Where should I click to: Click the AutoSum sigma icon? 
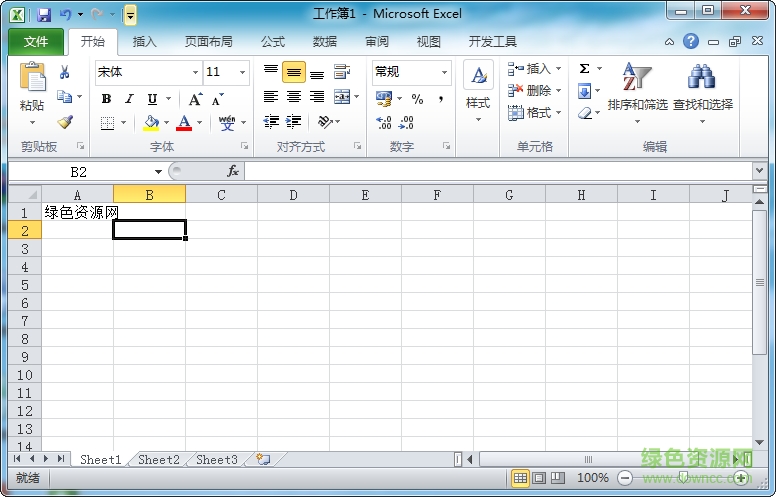tap(585, 69)
